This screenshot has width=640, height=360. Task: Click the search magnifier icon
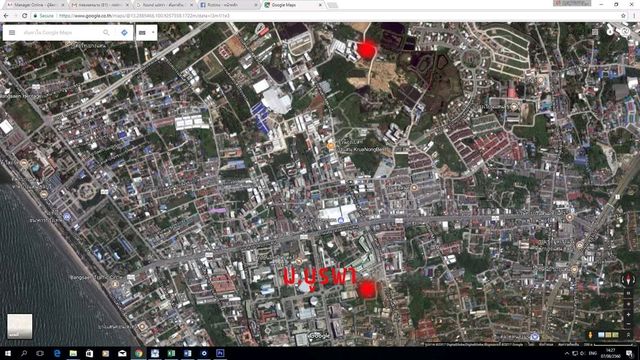coord(106,33)
